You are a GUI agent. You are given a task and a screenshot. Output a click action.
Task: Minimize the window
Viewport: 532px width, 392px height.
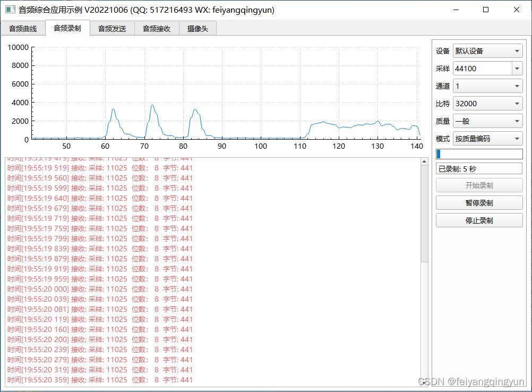click(x=456, y=10)
